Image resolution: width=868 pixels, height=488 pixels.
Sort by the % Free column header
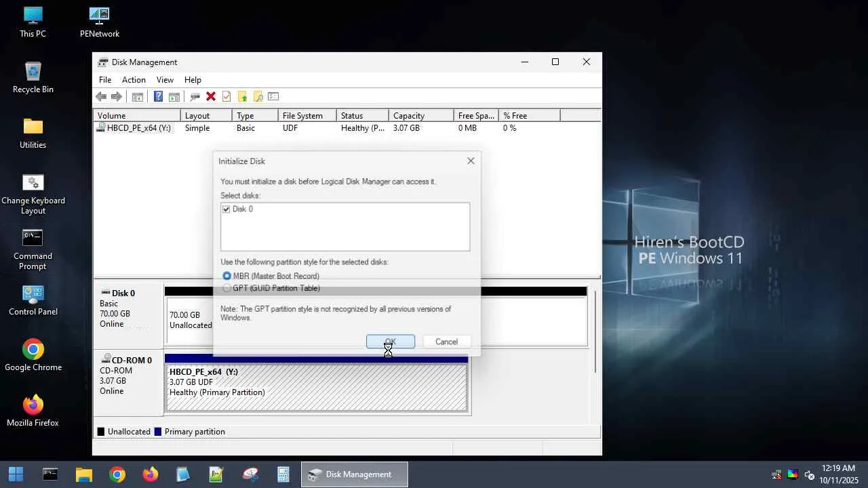[529, 116]
